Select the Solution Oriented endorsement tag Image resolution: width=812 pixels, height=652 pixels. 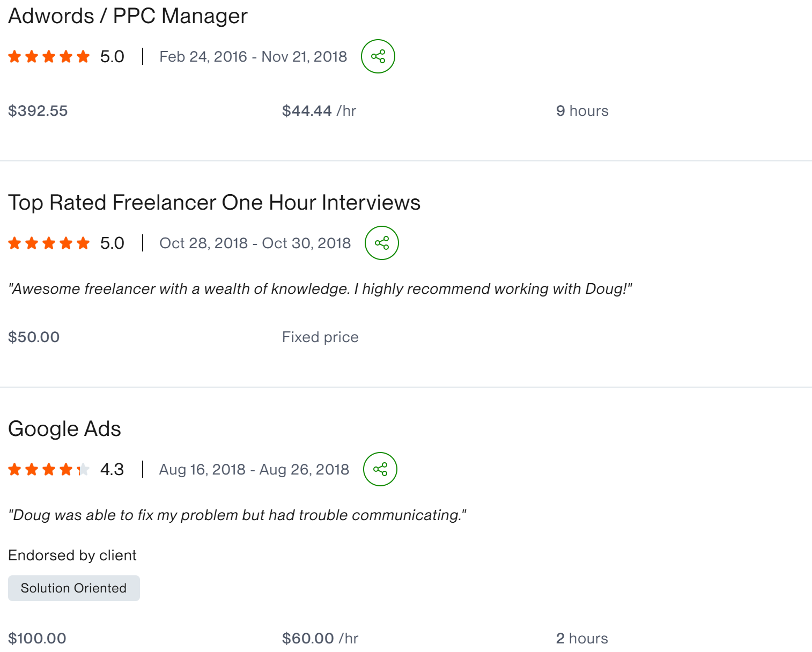tap(74, 588)
